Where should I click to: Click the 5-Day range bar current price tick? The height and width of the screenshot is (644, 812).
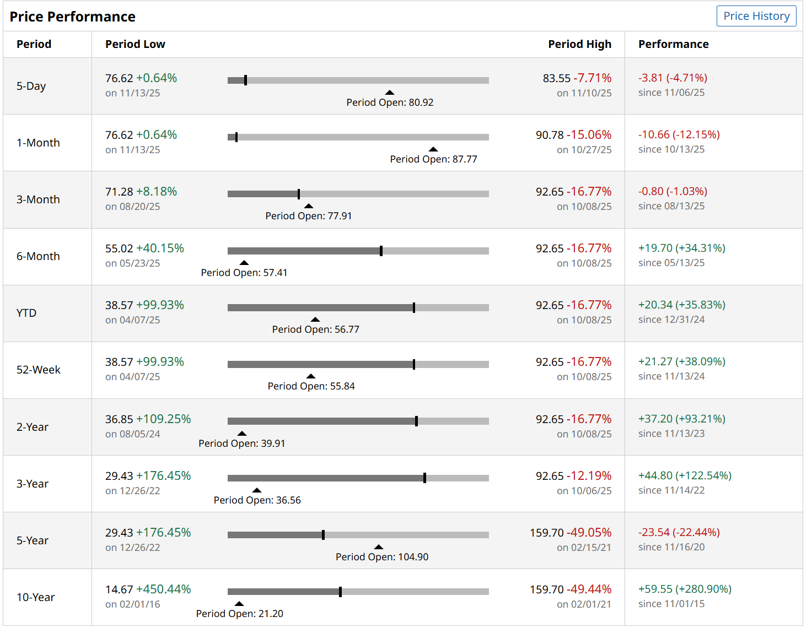point(245,80)
